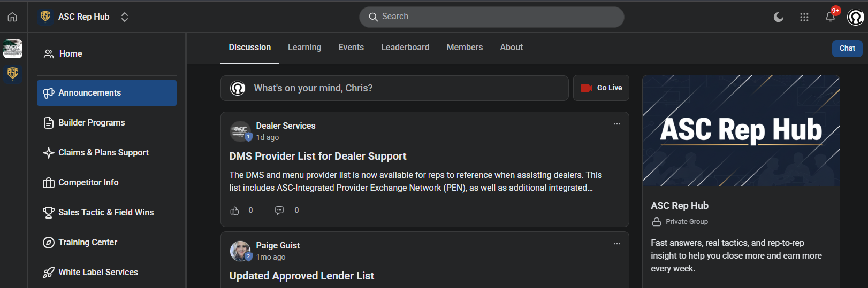Click the sparkle icon beside Claims & Plans Support
This screenshot has width=868, height=288.
coord(49,153)
